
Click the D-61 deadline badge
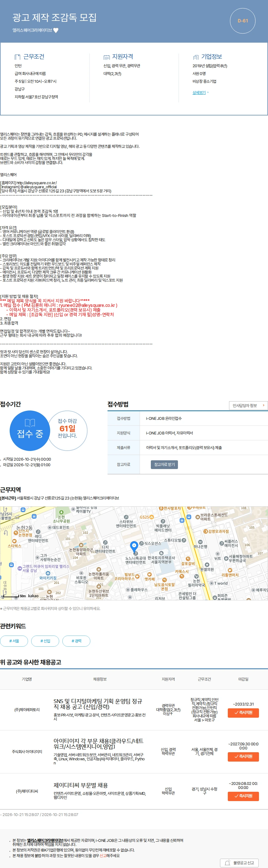(242, 21)
